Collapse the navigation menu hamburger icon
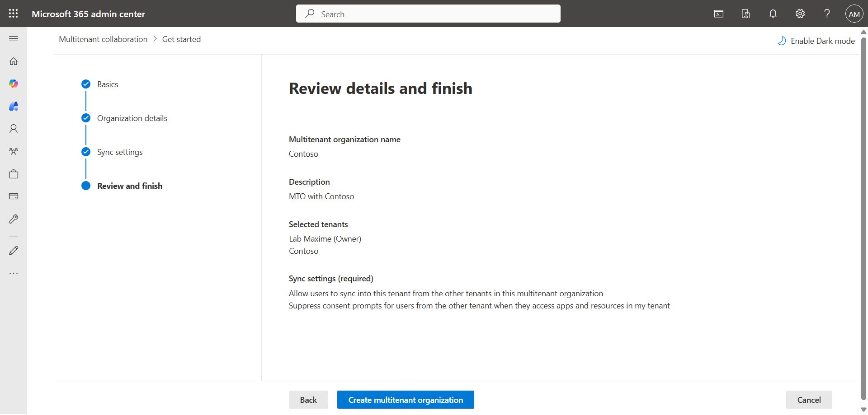This screenshot has width=868, height=415. click(14, 39)
